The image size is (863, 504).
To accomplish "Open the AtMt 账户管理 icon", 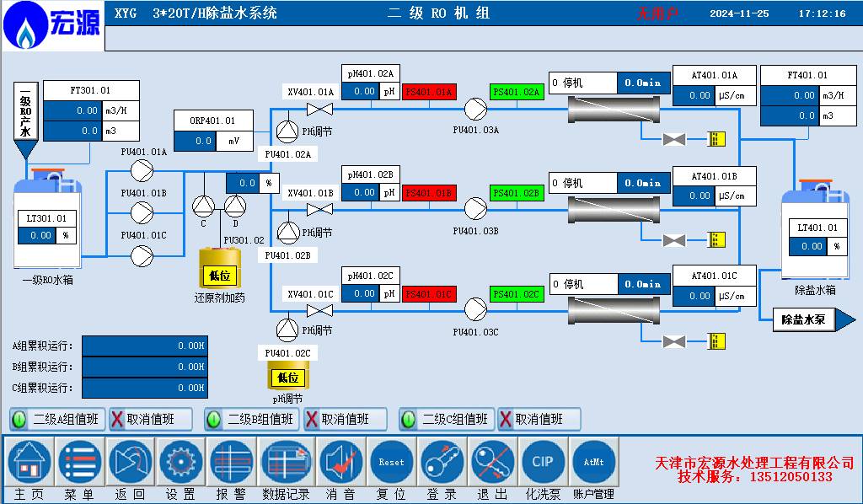I will (x=594, y=463).
